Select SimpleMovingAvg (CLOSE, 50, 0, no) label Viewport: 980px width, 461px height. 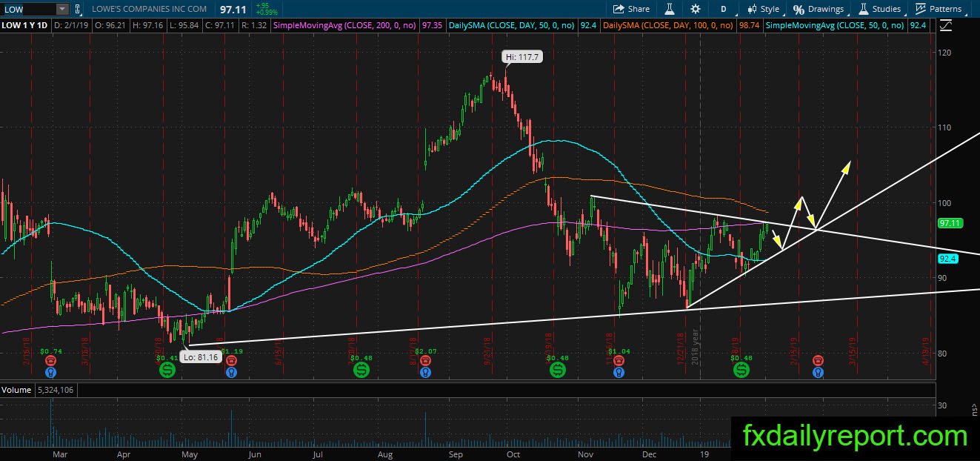click(835, 25)
